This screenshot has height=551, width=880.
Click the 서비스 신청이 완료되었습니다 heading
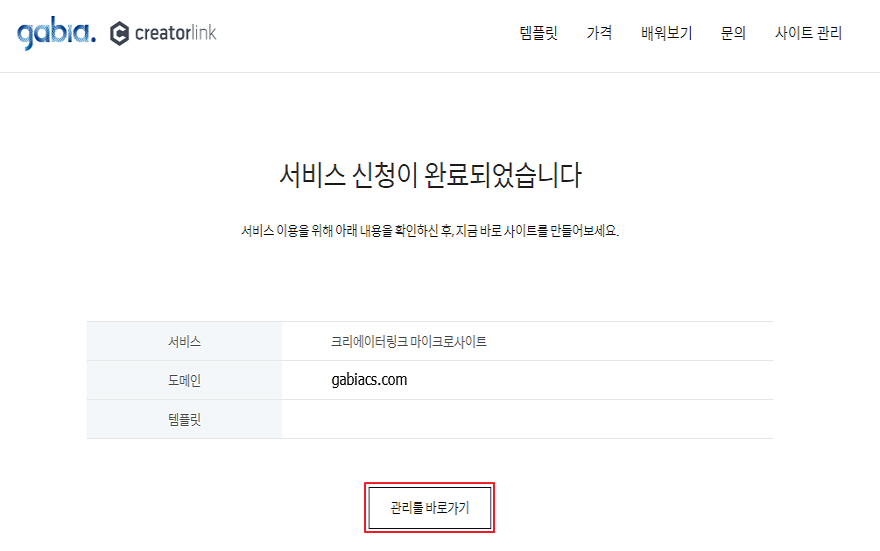click(x=430, y=175)
